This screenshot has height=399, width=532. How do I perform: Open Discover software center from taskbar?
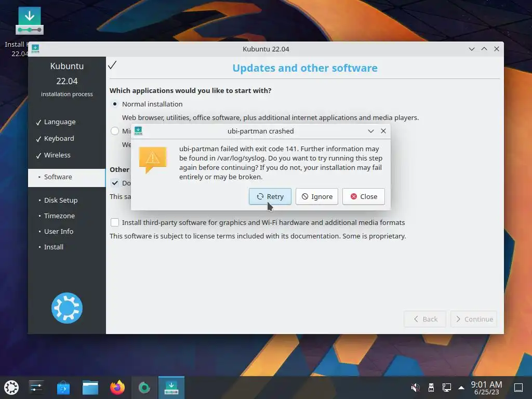pyautogui.click(x=63, y=388)
